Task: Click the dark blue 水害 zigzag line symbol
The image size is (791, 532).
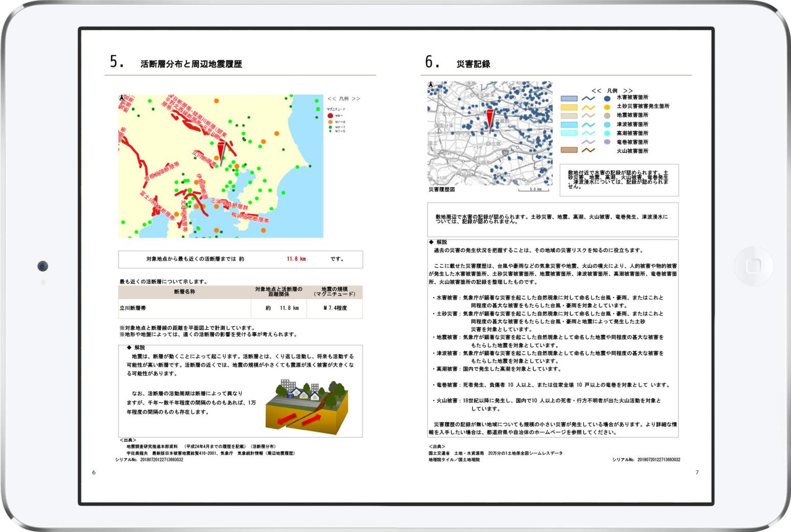Action: (x=588, y=98)
